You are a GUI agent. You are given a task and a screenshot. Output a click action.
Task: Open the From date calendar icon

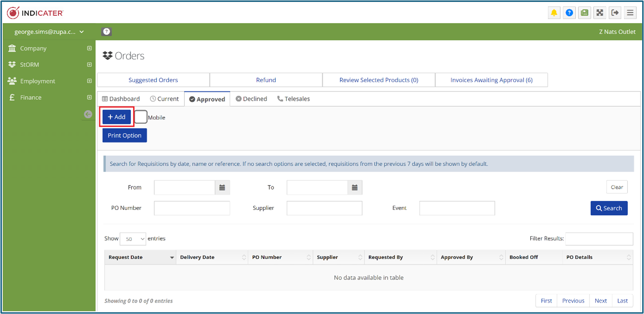(x=222, y=187)
